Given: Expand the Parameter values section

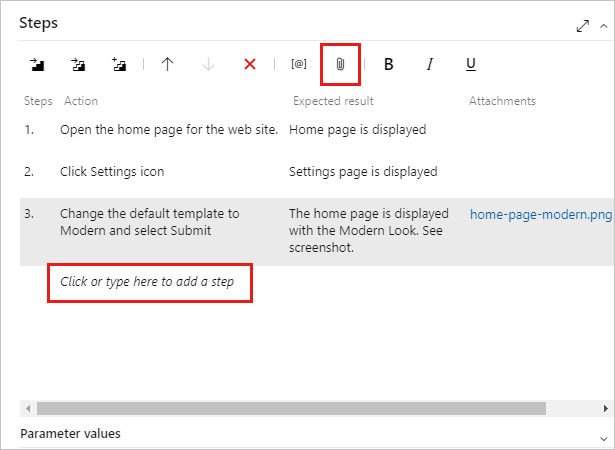Looking at the screenshot, I should [x=602, y=435].
